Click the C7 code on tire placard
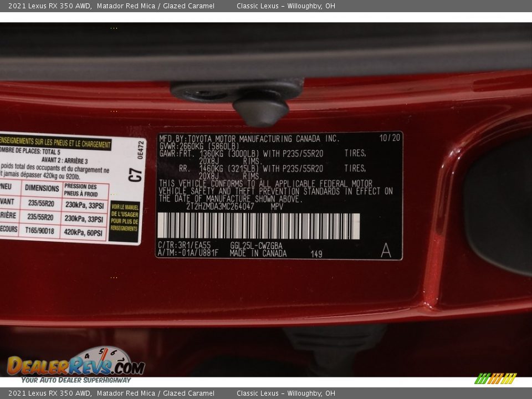Screen dimensions: 532x399 point(135,175)
